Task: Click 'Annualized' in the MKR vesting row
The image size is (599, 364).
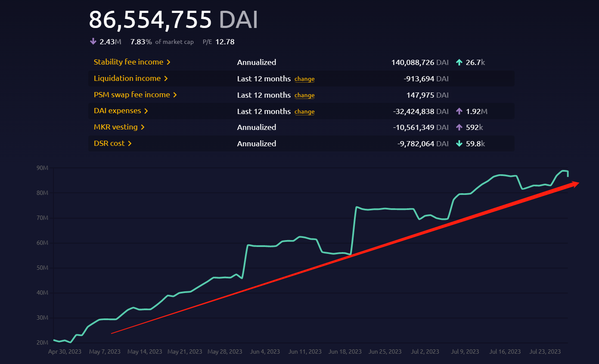Action: pyautogui.click(x=257, y=128)
